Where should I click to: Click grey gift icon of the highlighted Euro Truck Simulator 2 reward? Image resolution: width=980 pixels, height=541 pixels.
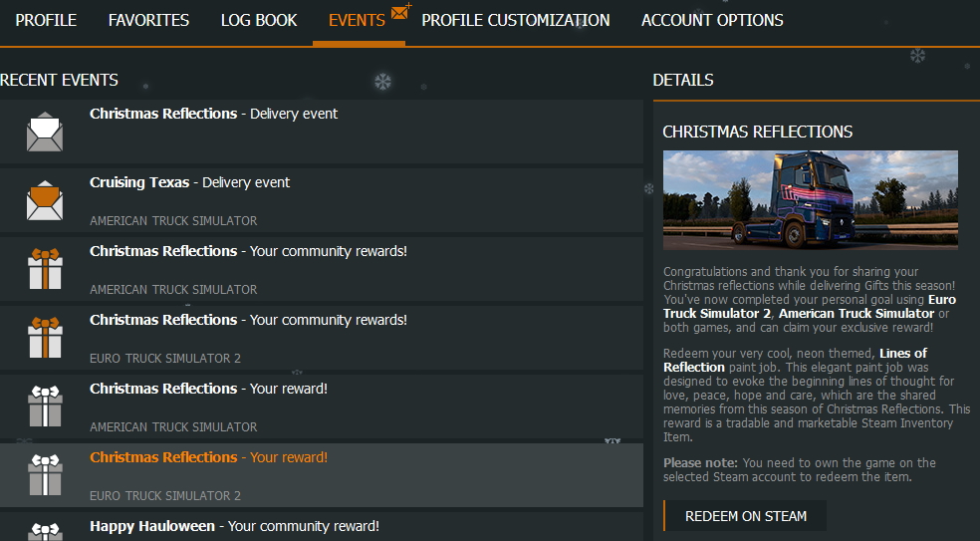point(45,475)
